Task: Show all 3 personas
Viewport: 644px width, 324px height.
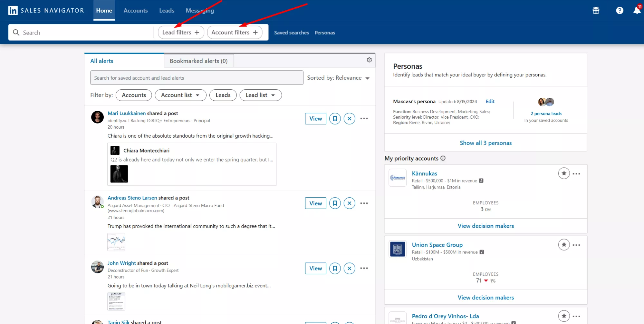Action: pos(485,143)
